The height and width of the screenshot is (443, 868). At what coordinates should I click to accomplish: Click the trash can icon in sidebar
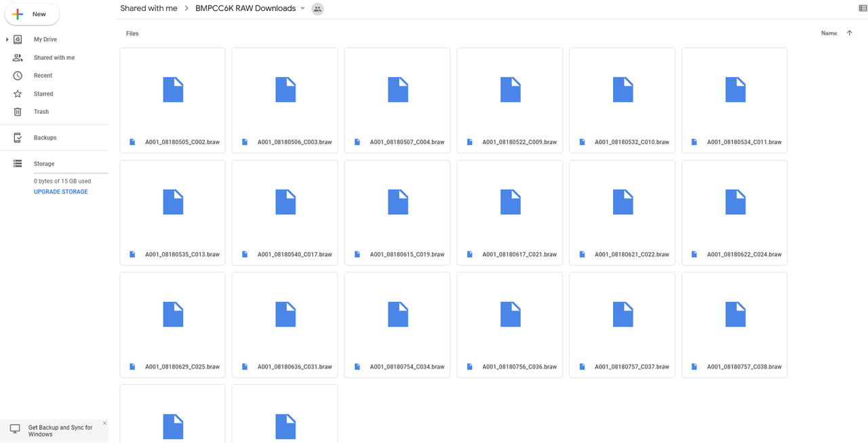pos(18,112)
